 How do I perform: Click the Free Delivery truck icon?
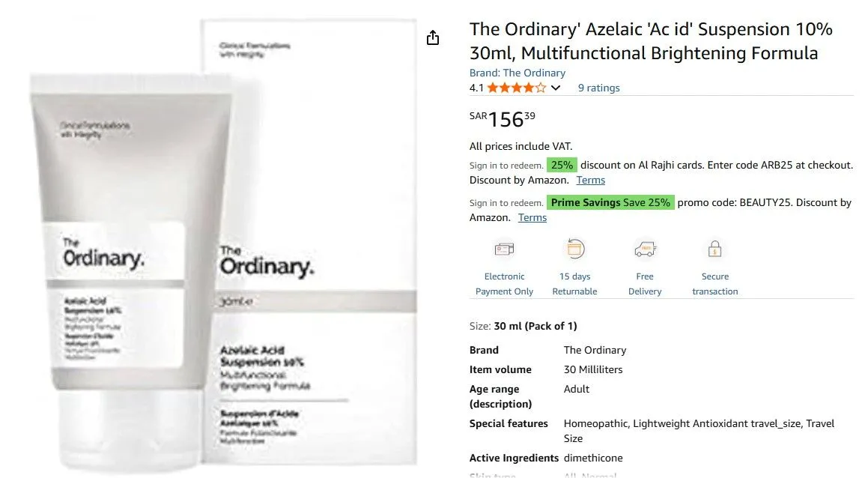tap(644, 248)
